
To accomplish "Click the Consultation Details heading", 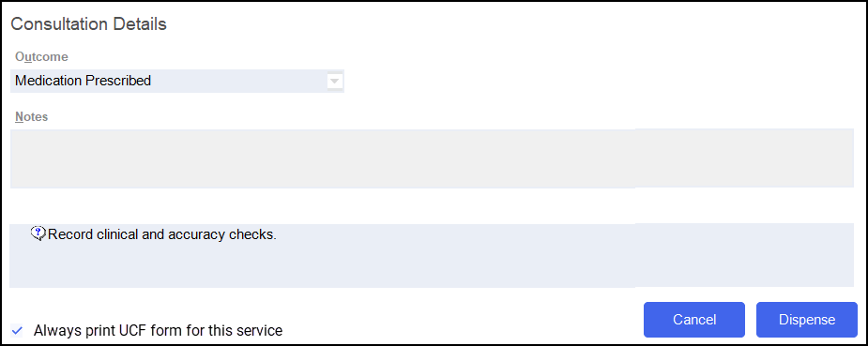I will (x=88, y=24).
